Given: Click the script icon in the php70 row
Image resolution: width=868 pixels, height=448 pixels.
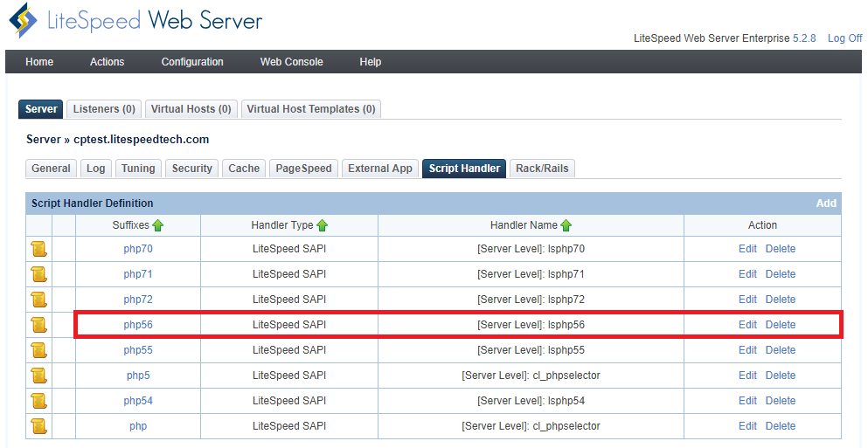Looking at the screenshot, I should click(38, 249).
